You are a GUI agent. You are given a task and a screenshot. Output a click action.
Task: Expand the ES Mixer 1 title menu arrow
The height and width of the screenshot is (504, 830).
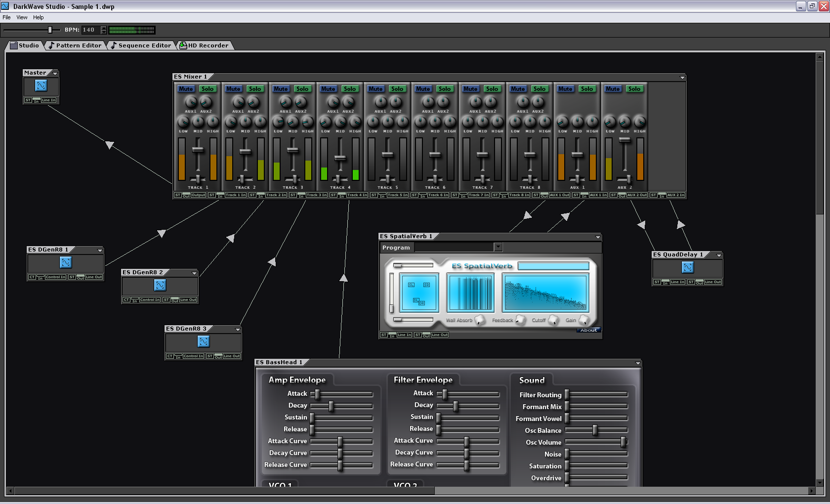(682, 78)
